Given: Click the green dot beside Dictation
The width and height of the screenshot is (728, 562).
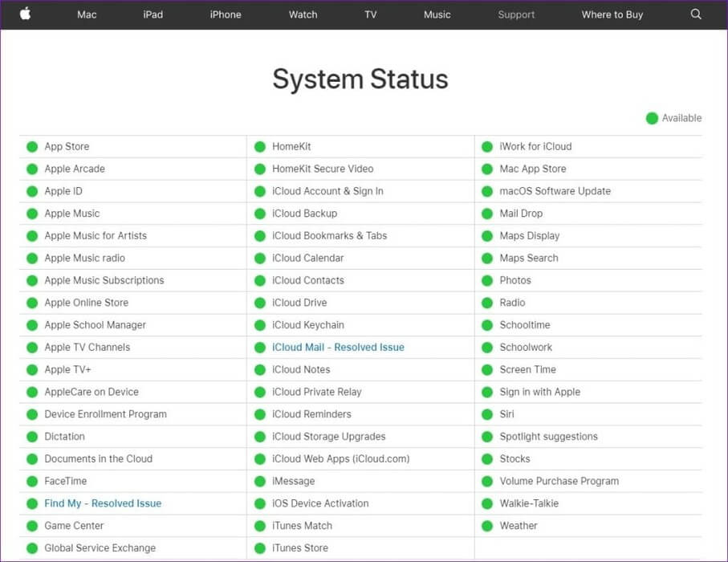Looking at the screenshot, I should pos(32,437).
